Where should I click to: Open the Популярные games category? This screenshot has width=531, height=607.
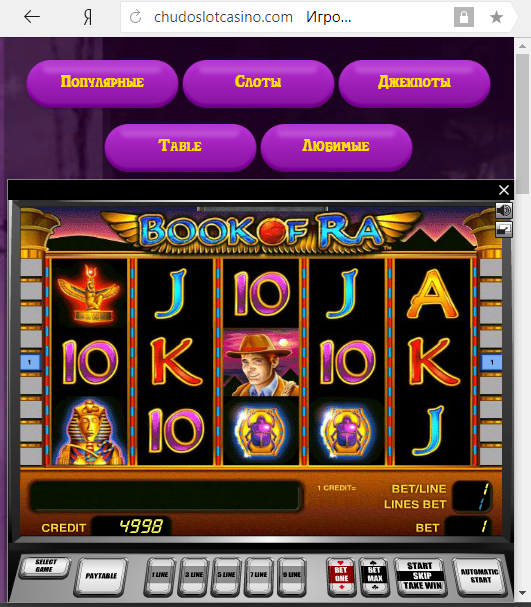(102, 83)
